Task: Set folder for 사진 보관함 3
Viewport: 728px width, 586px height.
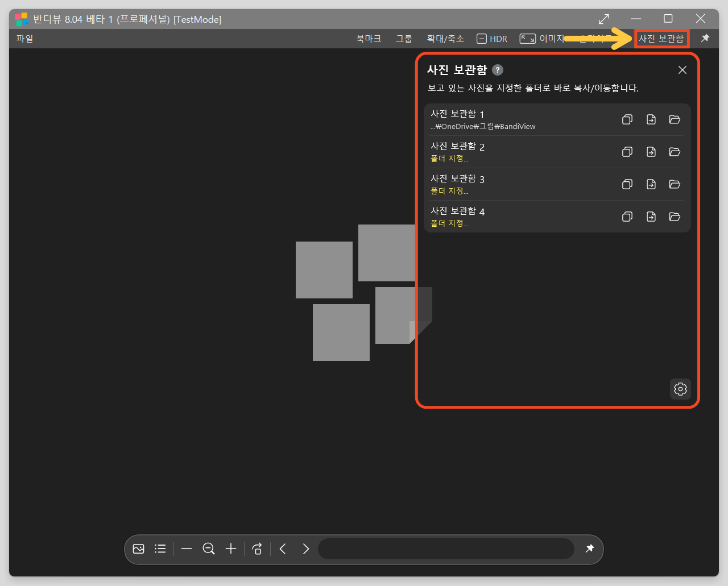Action: coord(449,191)
